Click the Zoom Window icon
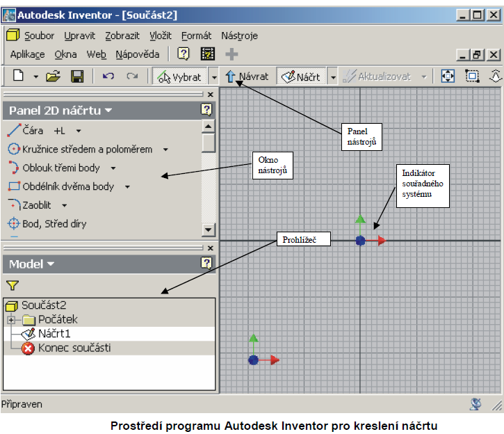The height and width of the screenshot is (434, 504). click(472, 77)
